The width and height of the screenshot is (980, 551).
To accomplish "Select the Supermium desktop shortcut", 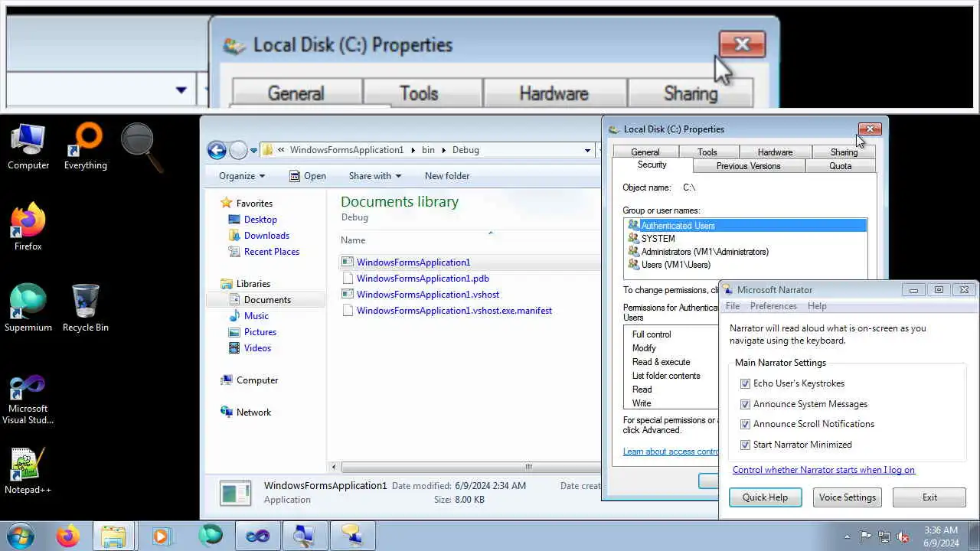I will pos(28,308).
